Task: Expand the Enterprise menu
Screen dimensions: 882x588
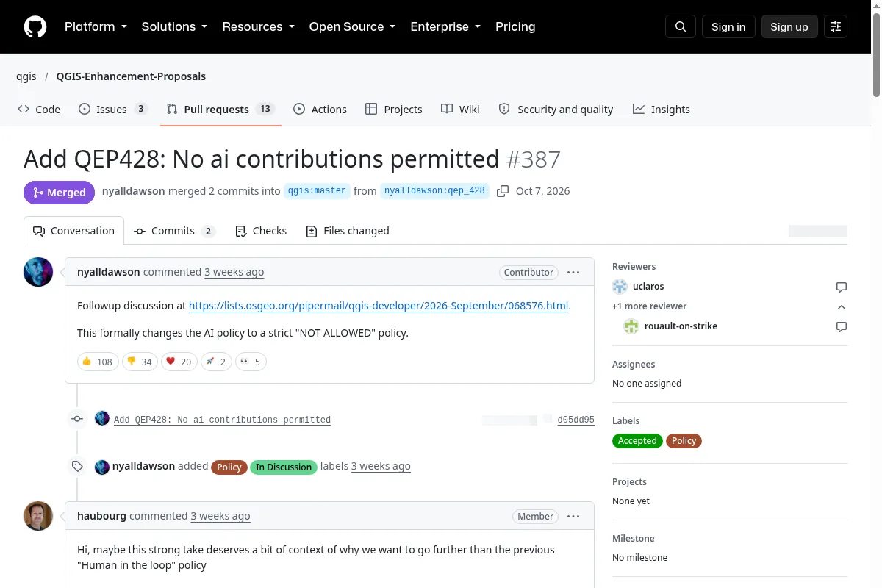Action: click(445, 27)
